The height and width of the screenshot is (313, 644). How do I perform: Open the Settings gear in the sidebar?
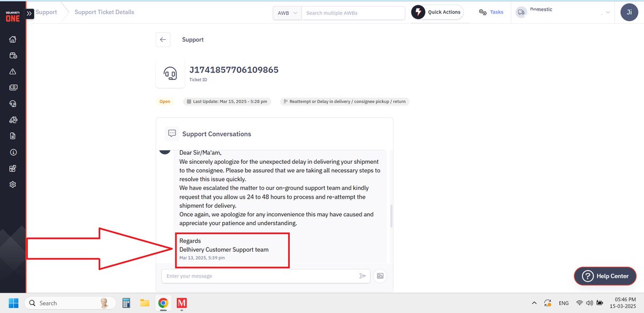pos(13,184)
